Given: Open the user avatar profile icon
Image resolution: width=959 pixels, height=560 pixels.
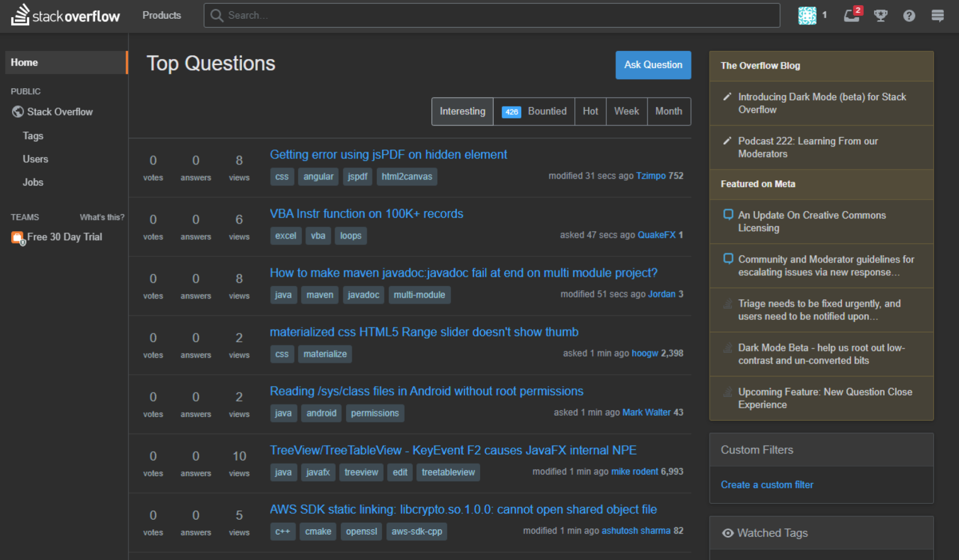Looking at the screenshot, I should click(807, 15).
